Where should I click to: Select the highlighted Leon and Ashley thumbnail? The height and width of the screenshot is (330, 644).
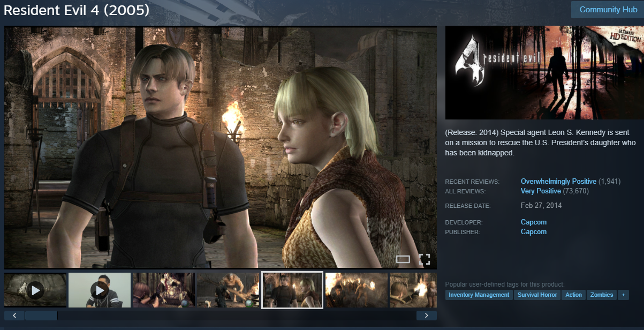(x=292, y=290)
